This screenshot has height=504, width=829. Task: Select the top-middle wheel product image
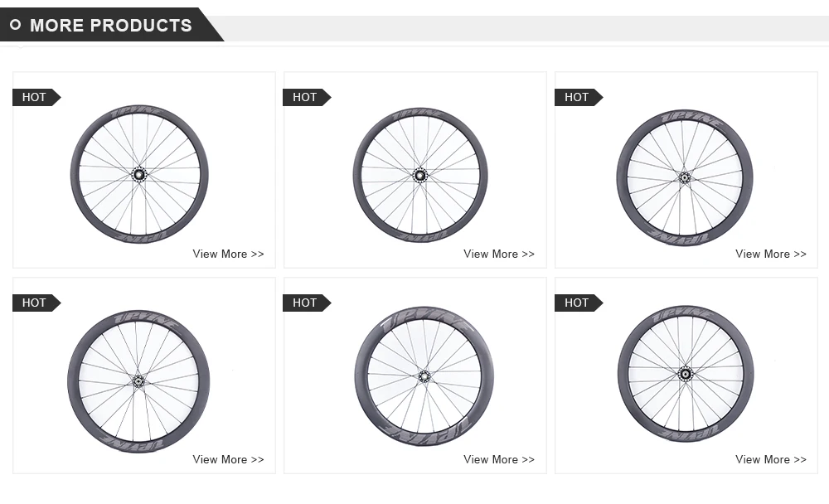tap(420, 175)
